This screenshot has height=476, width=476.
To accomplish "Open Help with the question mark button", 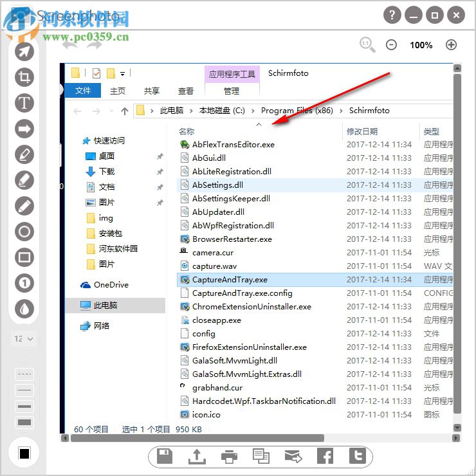I will [392, 15].
